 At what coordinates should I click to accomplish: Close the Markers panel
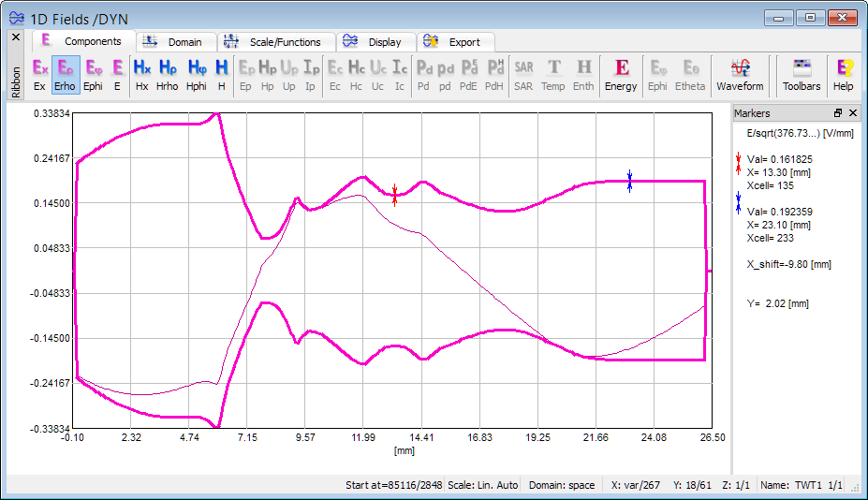854,113
